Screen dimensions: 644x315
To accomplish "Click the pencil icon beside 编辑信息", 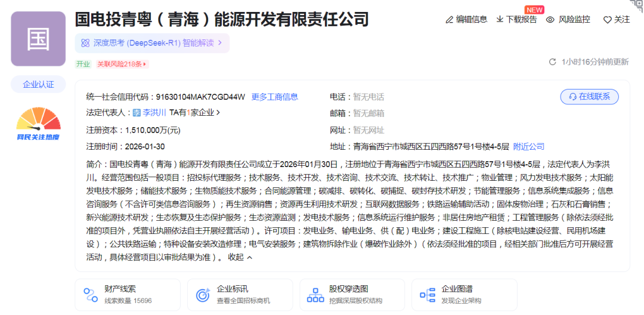I will click(450, 20).
